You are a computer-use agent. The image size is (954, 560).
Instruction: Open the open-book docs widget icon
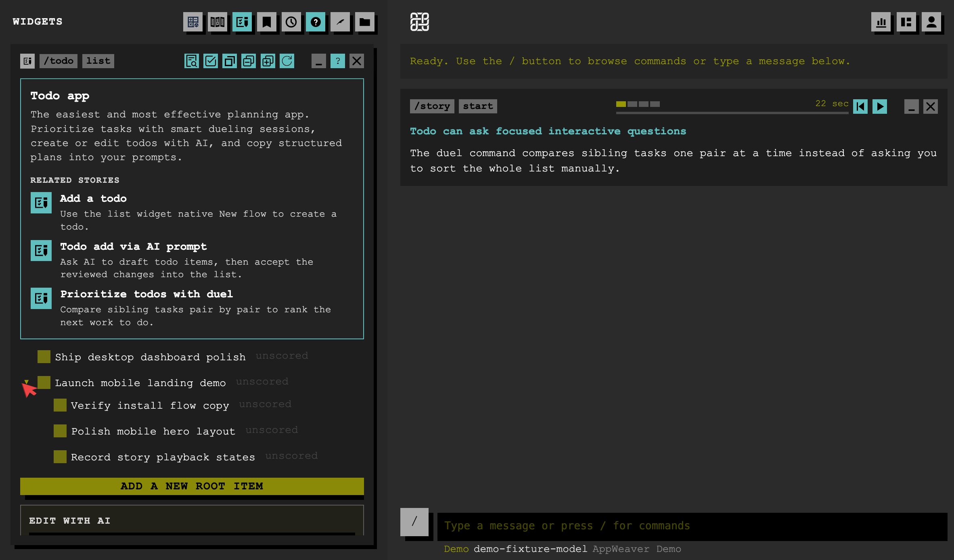click(218, 22)
